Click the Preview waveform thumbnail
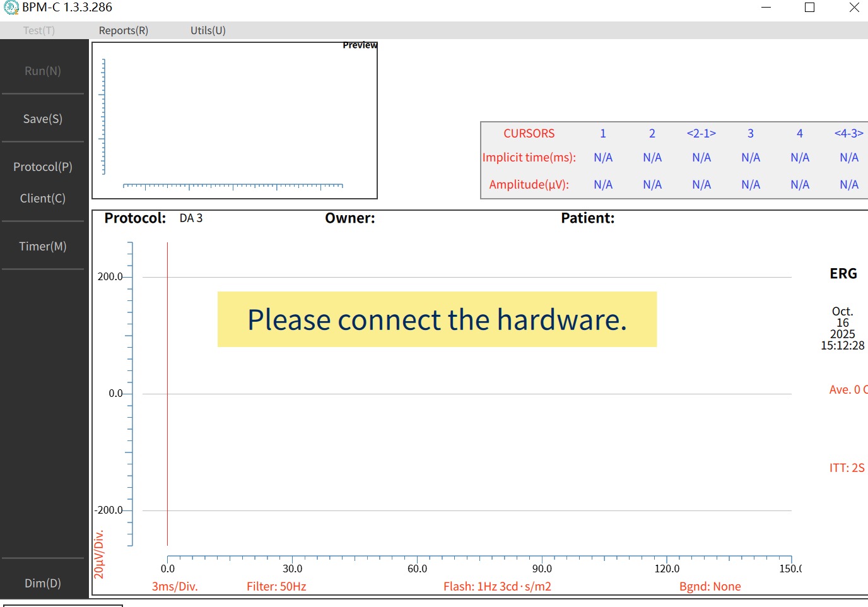This screenshot has height=607, width=868. point(235,121)
